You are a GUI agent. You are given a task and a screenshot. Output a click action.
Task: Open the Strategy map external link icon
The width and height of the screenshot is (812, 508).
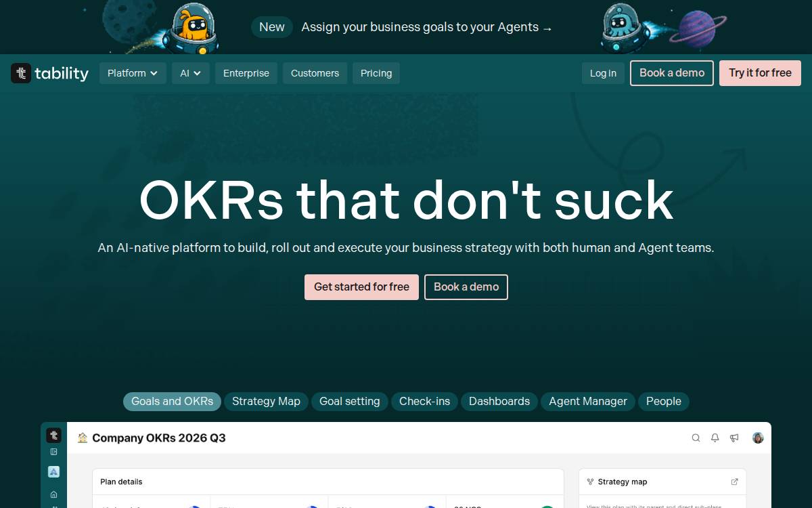(734, 482)
